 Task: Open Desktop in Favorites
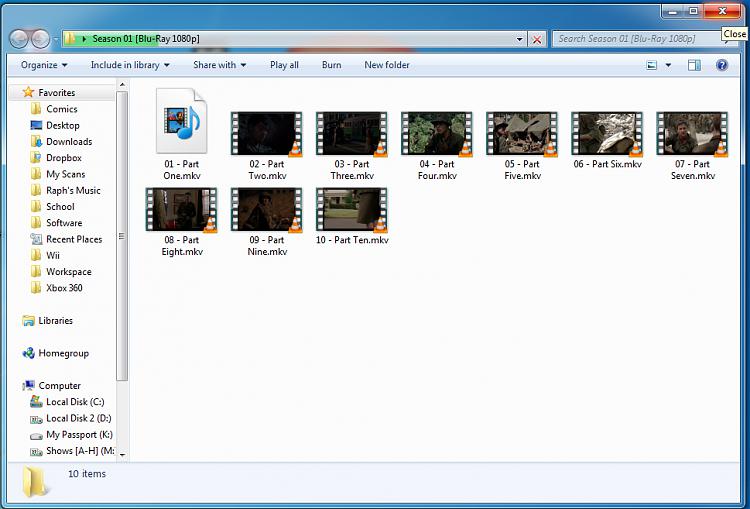point(55,125)
